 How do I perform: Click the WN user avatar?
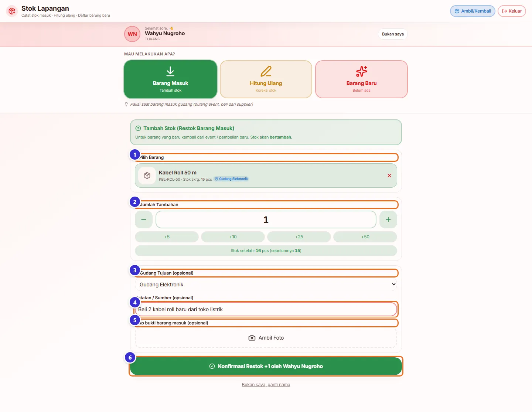click(132, 34)
